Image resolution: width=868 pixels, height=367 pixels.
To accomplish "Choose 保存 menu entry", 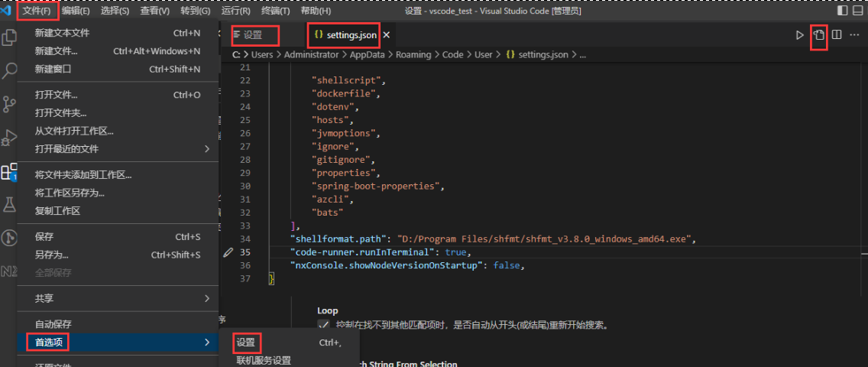I will 118,237.
